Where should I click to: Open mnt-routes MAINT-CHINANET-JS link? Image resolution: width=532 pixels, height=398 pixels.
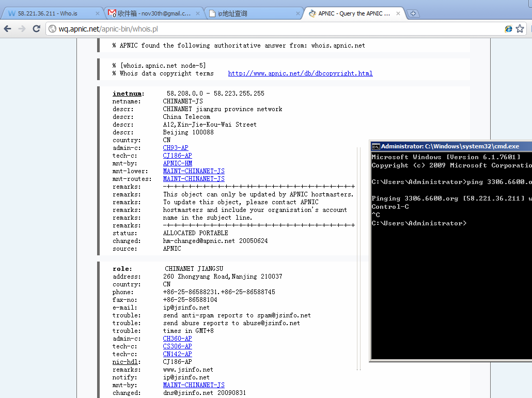coord(194,179)
